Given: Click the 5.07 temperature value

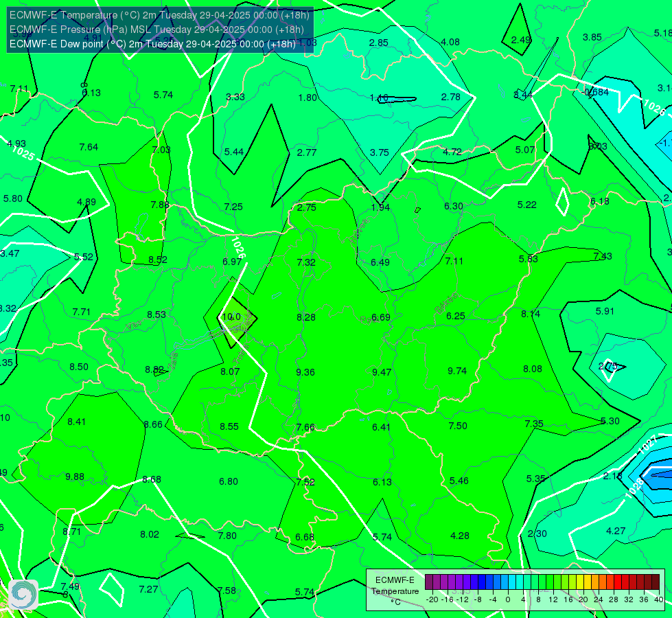Looking at the screenshot, I should [x=525, y=150].
